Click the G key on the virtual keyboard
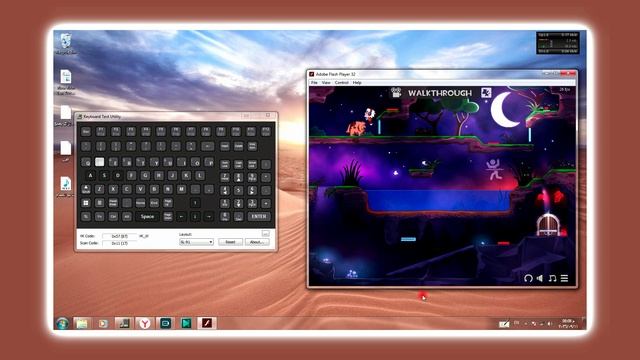Viewport: 640px width, 360px height. click(145, 176)
